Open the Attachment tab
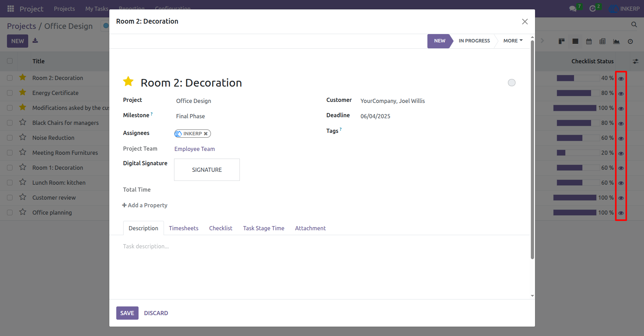644x336 pixels. point(310,228)
